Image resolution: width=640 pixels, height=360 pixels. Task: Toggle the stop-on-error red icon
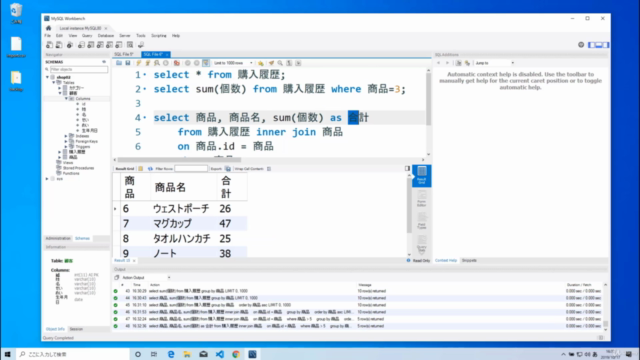click(x=176, y=63)
